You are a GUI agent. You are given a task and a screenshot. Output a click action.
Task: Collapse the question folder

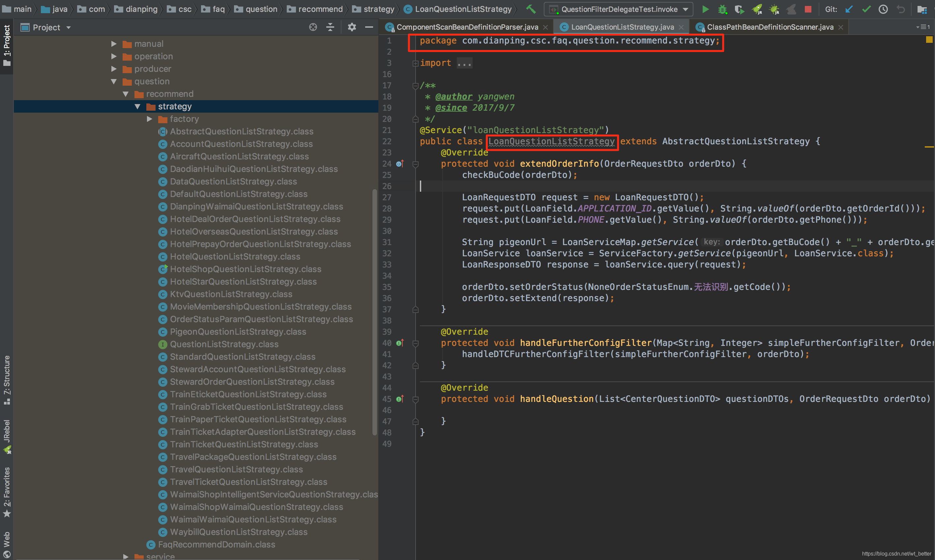[114, 81]
